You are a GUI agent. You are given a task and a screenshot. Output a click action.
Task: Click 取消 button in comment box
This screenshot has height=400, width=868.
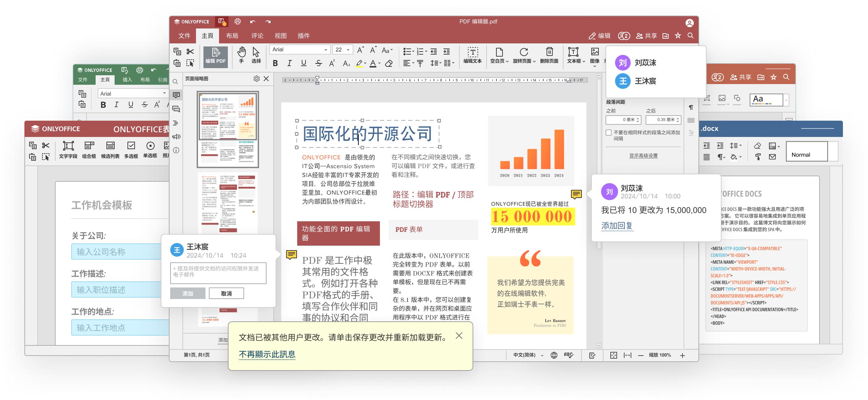(226, 294)
